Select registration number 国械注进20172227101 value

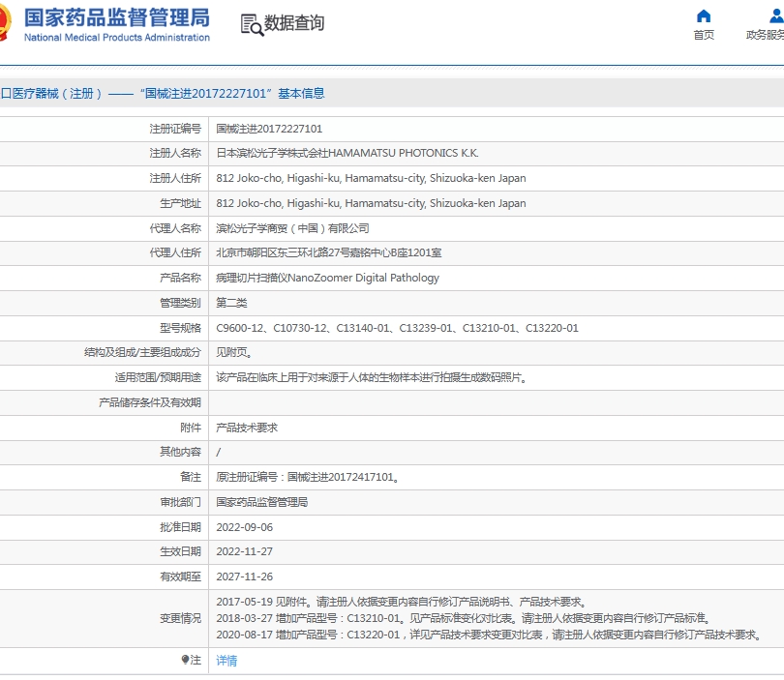269,129
